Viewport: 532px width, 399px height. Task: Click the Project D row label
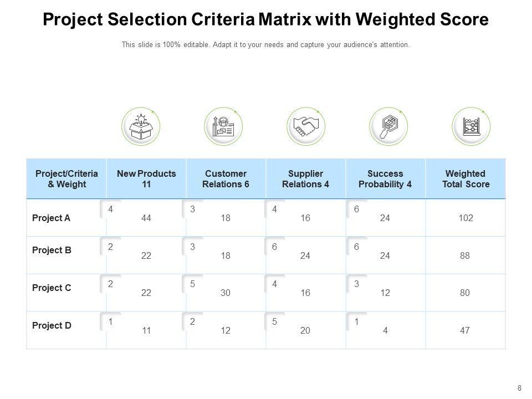pyautogui.click(x=52, y=325)
